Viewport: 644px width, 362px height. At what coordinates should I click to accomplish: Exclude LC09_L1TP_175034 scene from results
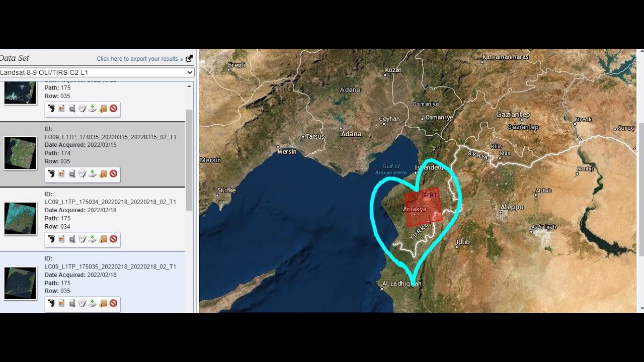[114, 239]
